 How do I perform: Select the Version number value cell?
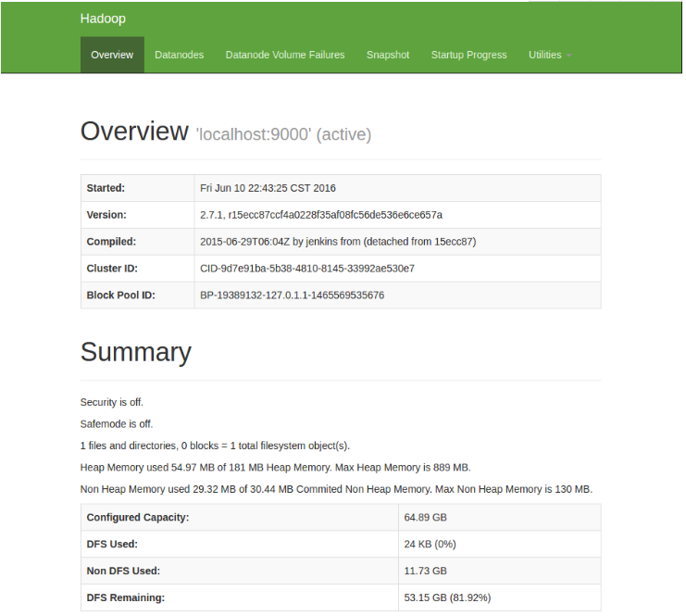click(x=321, y=215)
